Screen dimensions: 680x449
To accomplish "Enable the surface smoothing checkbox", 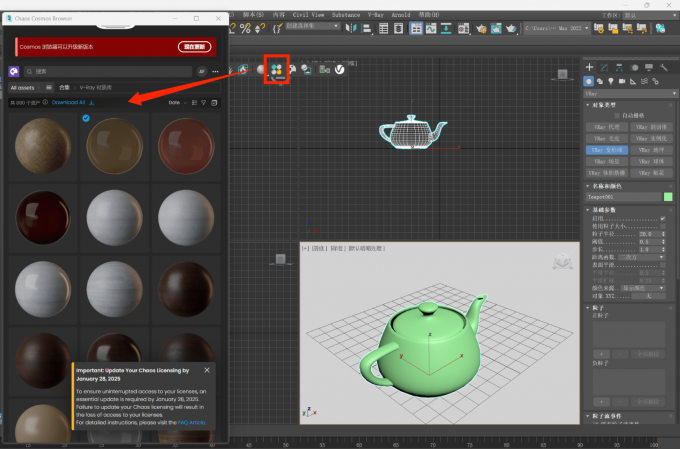I will click(x=663, y=265).
